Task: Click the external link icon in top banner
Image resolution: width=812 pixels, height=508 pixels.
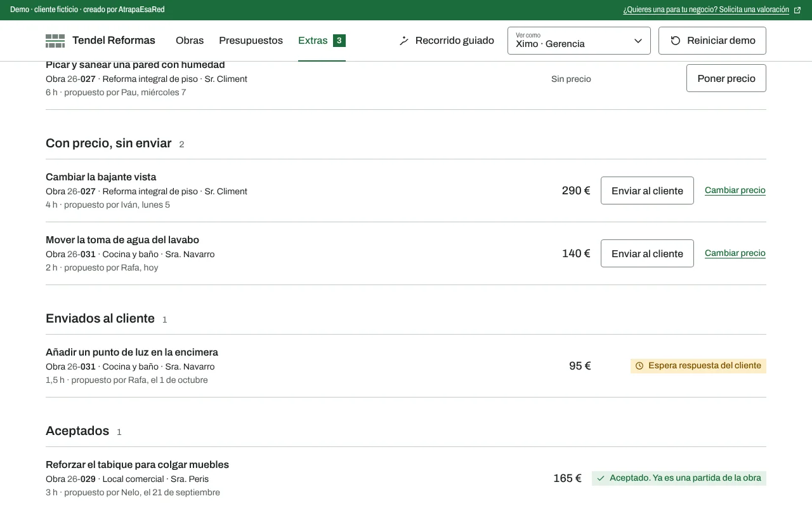Action: 797,10
